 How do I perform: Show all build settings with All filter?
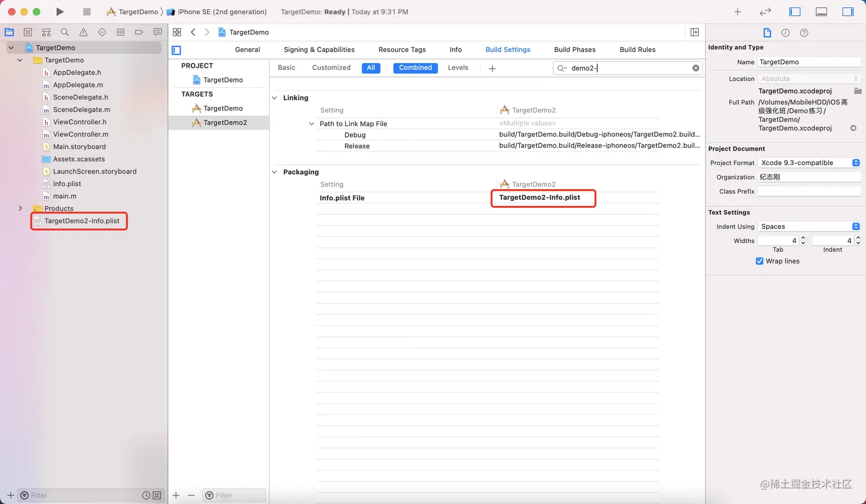tap(371, 68)
